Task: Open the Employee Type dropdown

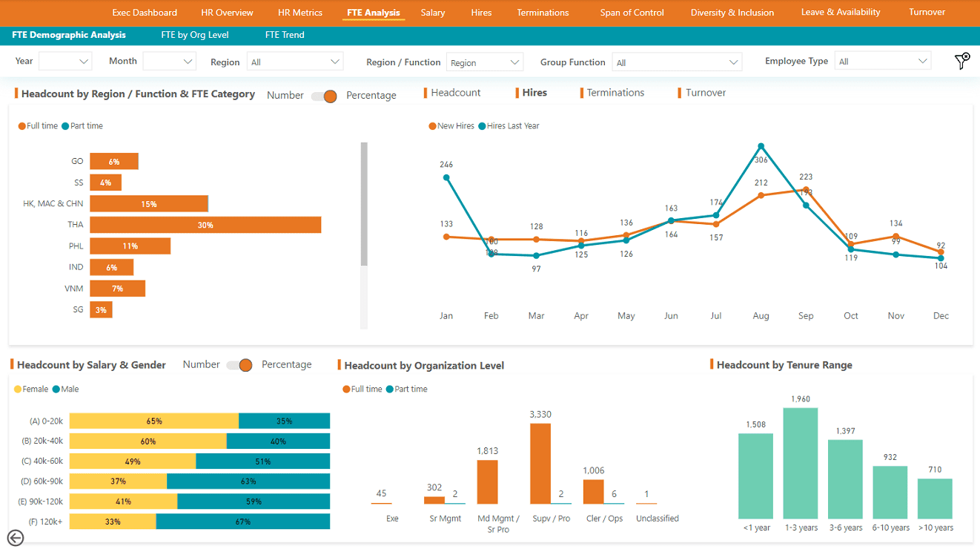Action: (x=883, y=62)
